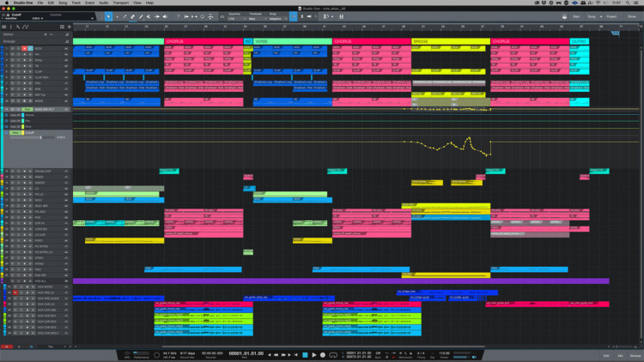Viewport: 644px width, 362px height.
Task: Open the Transport menu
Action: [121, 3]
